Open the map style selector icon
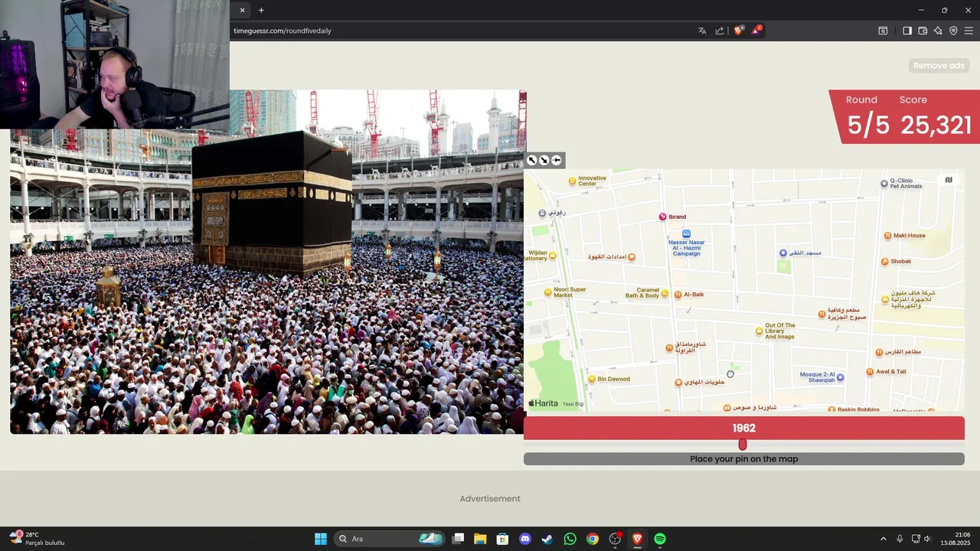 [x=949, y=180]
